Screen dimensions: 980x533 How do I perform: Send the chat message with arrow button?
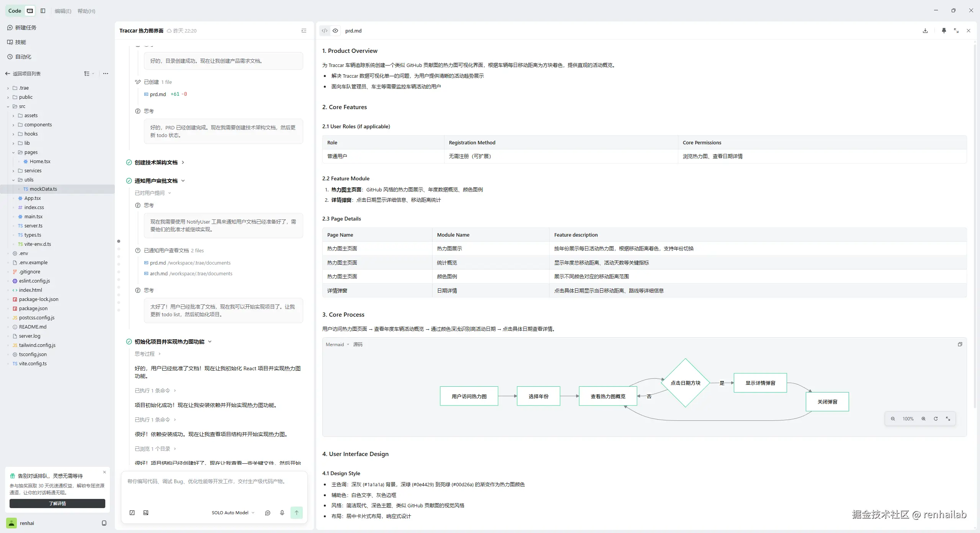click(x=296, y=513)
